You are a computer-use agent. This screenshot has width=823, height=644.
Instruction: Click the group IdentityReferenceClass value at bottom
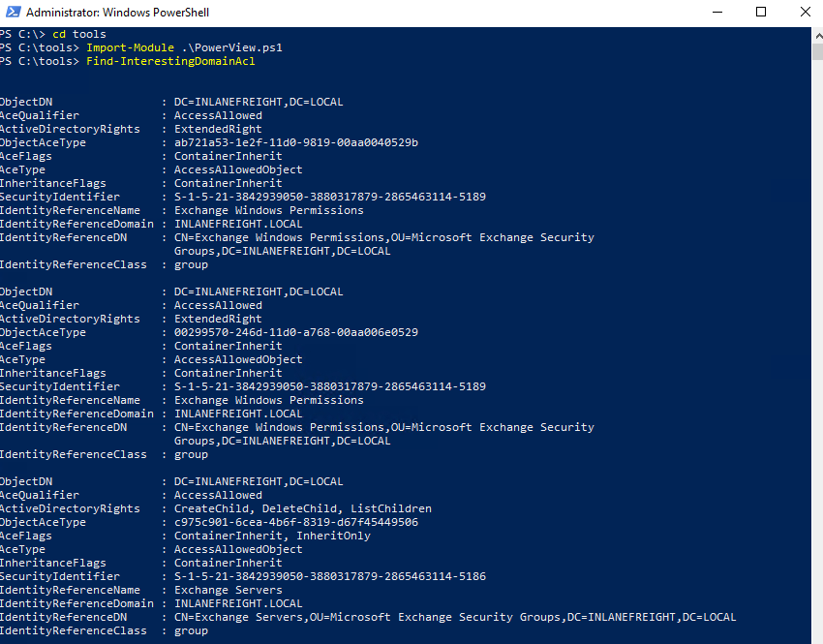(x=191, y=630)
